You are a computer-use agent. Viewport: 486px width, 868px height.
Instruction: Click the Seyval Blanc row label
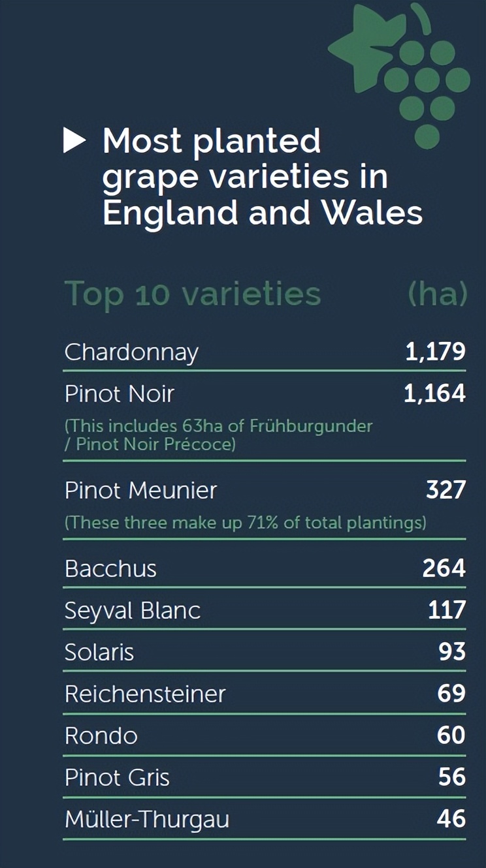[x=133, y=610]
